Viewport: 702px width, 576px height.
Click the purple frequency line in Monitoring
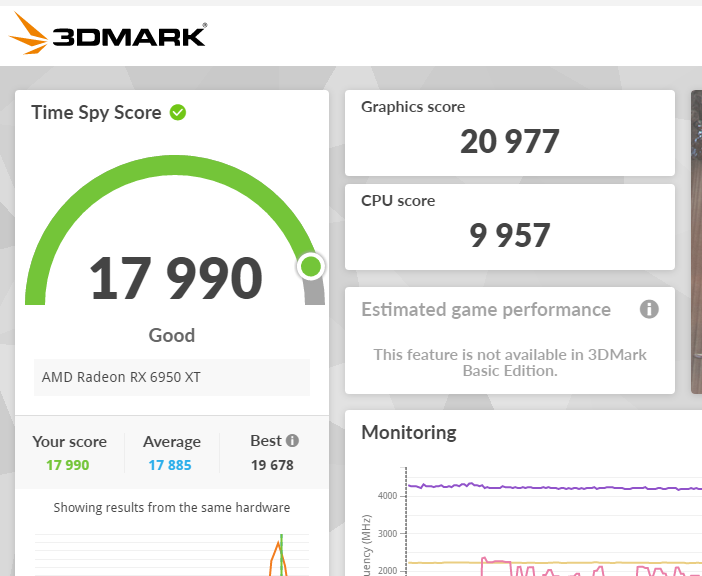[x=555, y=487]
